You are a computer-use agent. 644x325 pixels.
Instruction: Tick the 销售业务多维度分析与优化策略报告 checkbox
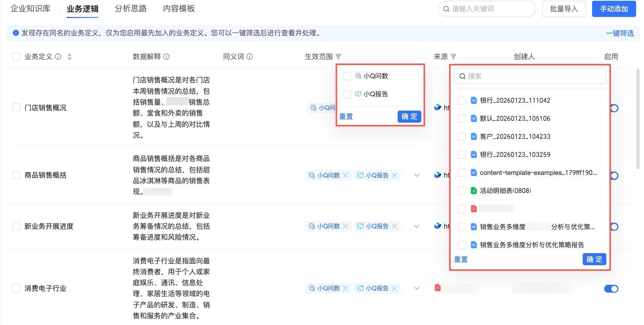(462, 245)
